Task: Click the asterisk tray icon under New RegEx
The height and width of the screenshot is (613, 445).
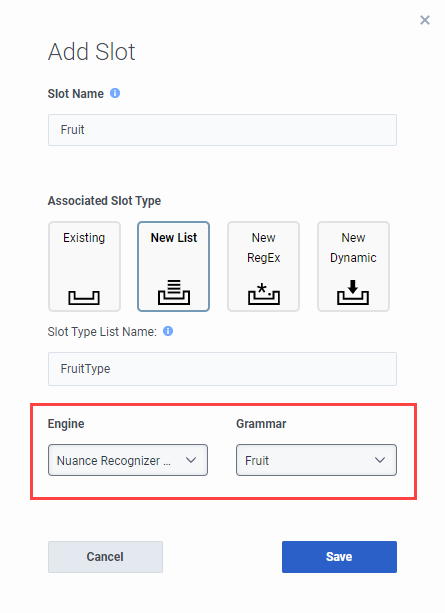Action: [x=264, y=294]
